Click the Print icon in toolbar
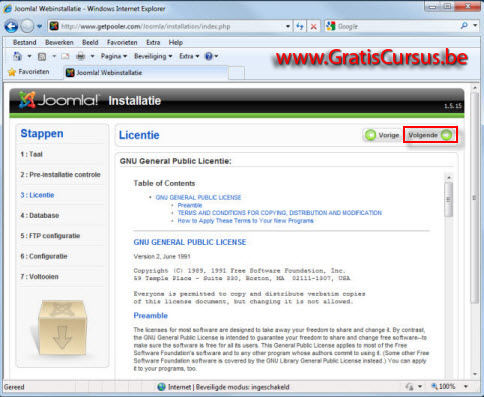This screenshot has height=397, width=484. (x=81, y=56)
